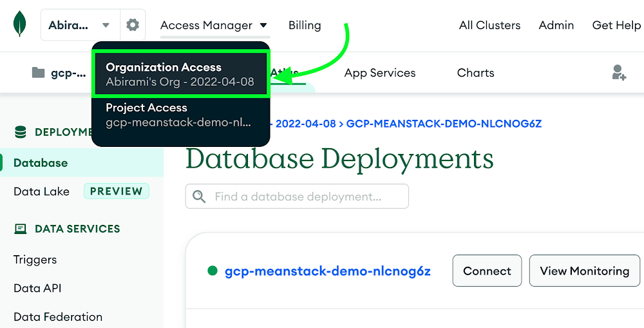This screenshot has width=644, height=328.
Task: Open organization settings gear icon
Action: [133, 25]
